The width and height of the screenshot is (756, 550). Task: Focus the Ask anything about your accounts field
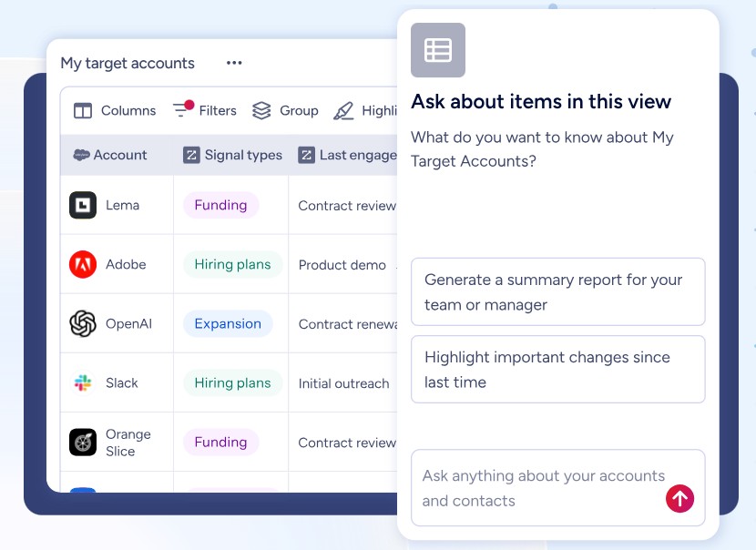[x=557, y=488]
